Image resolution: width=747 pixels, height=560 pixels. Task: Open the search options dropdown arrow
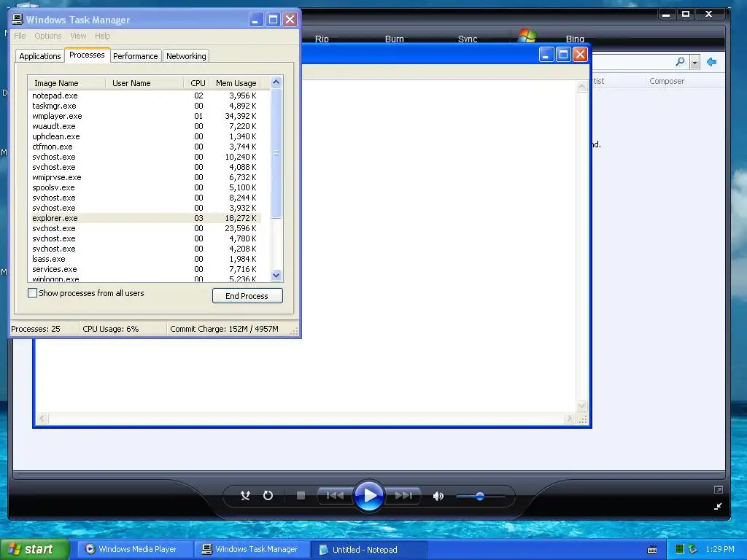[695, 63]
